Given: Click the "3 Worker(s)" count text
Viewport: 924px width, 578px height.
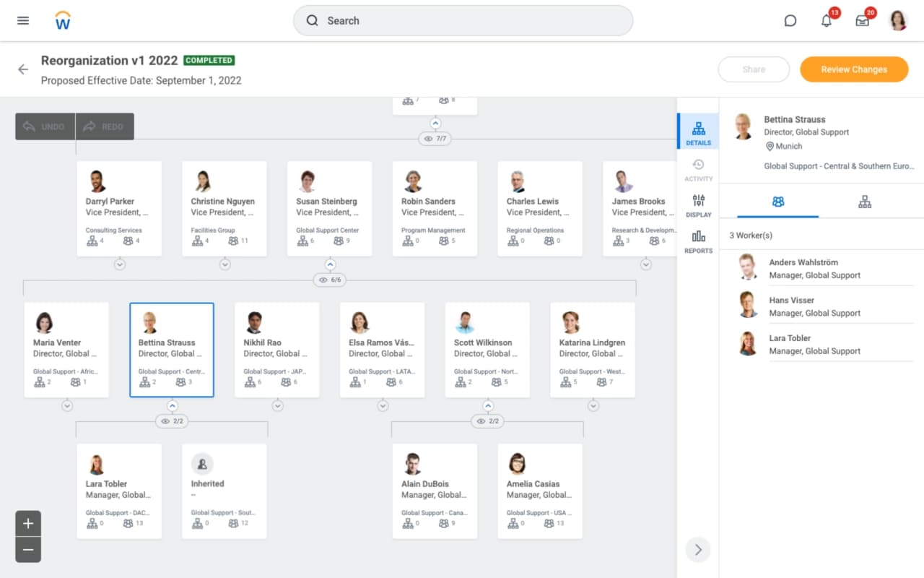Looking at the screenshot, I should pyautogui.click(x=751, y=236).
